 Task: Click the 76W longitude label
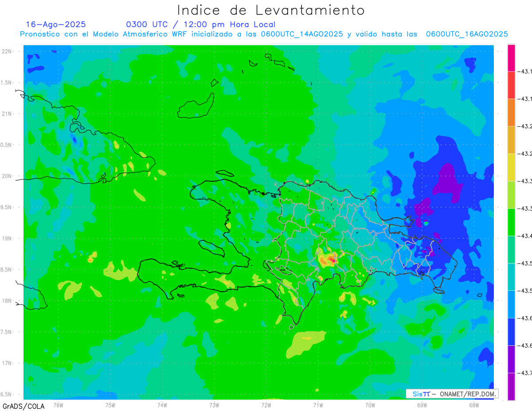[x=58, y=405]
